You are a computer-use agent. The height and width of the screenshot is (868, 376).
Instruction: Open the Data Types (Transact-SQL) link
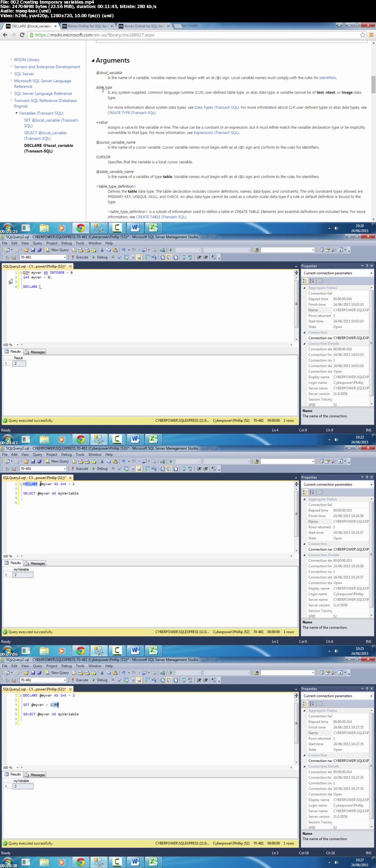[217, 108]
